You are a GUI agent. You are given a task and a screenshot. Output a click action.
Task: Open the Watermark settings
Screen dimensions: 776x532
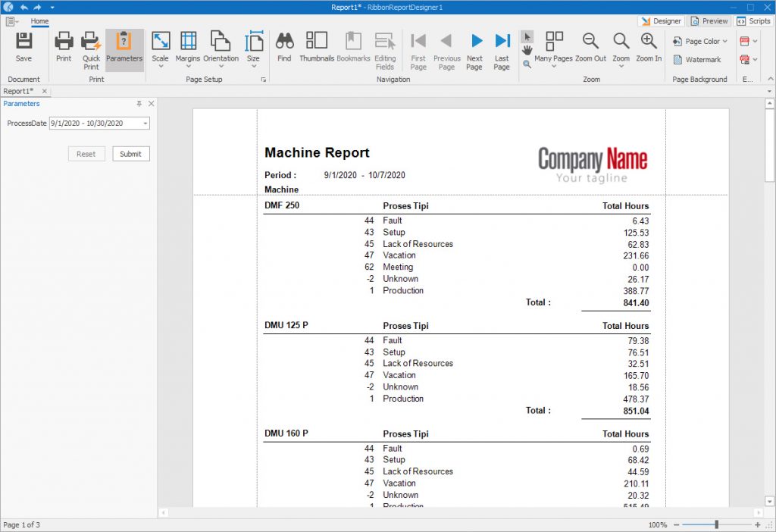[x=697, y=60]
